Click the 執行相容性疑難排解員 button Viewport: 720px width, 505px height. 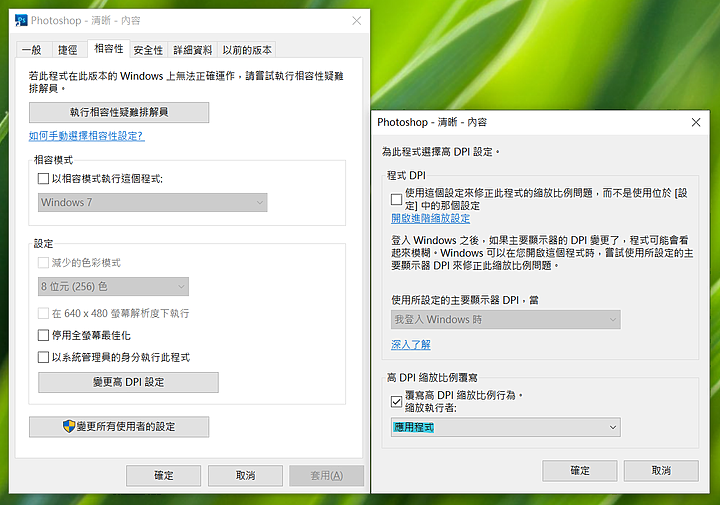[119, 112]
